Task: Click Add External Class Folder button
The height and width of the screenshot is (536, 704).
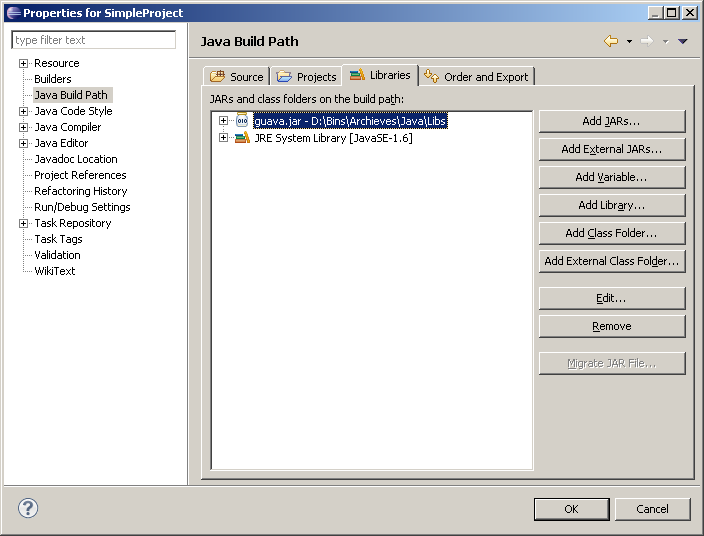Action: pos(612,261)
